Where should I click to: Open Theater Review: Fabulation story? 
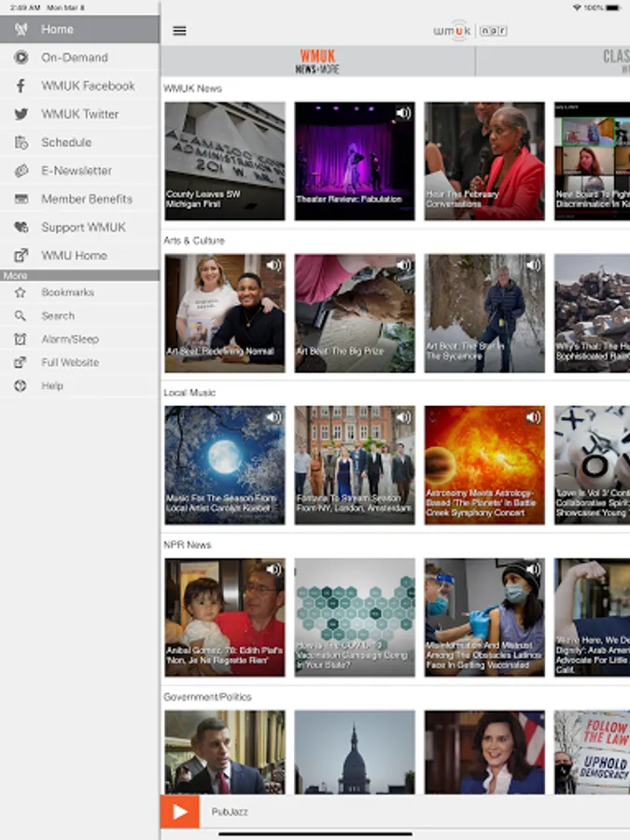[x=355, y=161]
